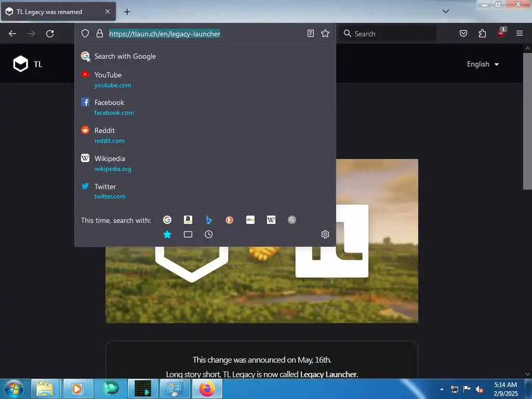
Task: Click the Search box in toolbar
Action: pos(388,34)
